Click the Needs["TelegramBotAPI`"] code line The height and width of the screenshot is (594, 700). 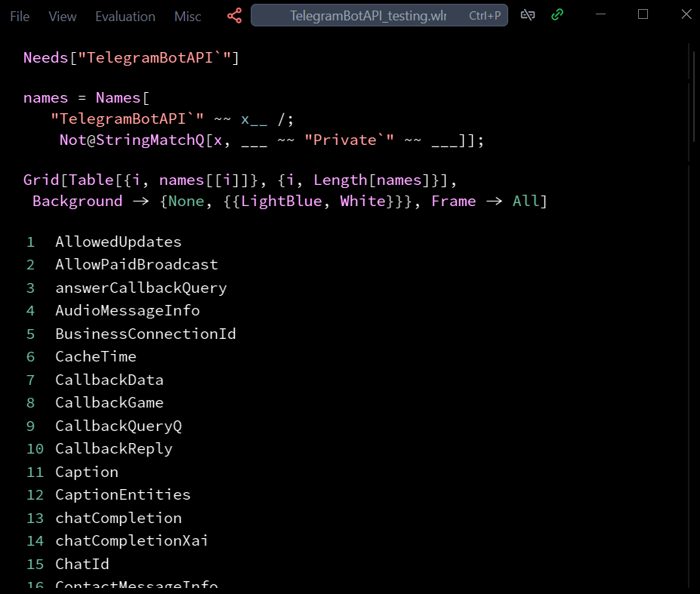pyautogui.click(x=131, y=57)
